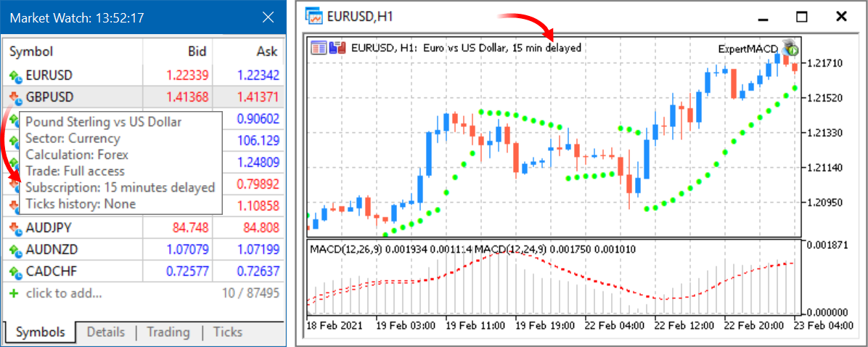Viewport: 868px width, 347px height.
Task: Open the Trading tab in Market Watch
Action: (x=168, y=332)
